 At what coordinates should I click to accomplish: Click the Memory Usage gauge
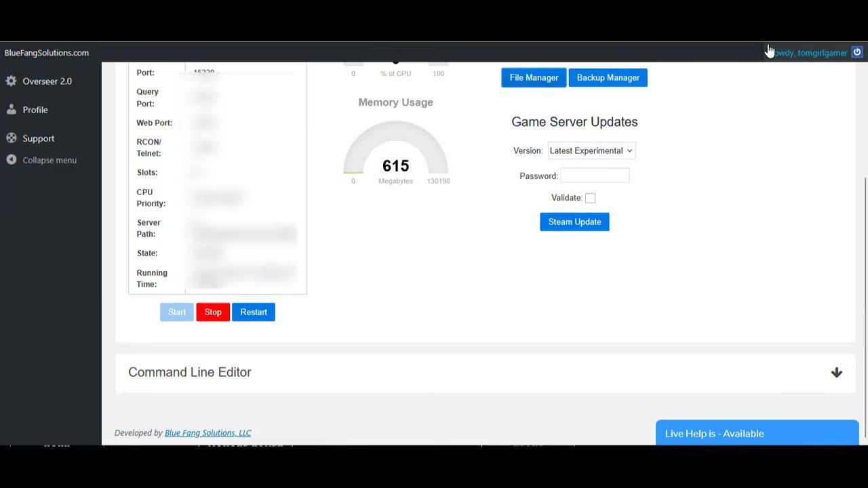[395, 148]
